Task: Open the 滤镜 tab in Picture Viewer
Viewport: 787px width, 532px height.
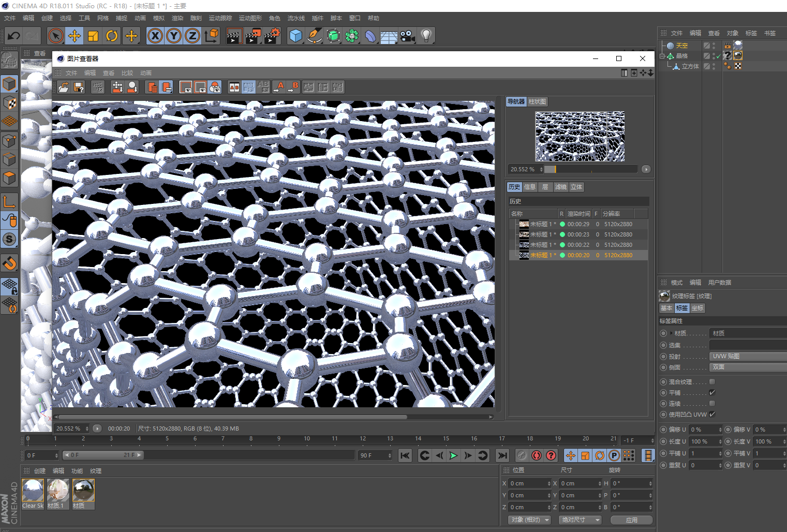Action: tap(561, 187)
